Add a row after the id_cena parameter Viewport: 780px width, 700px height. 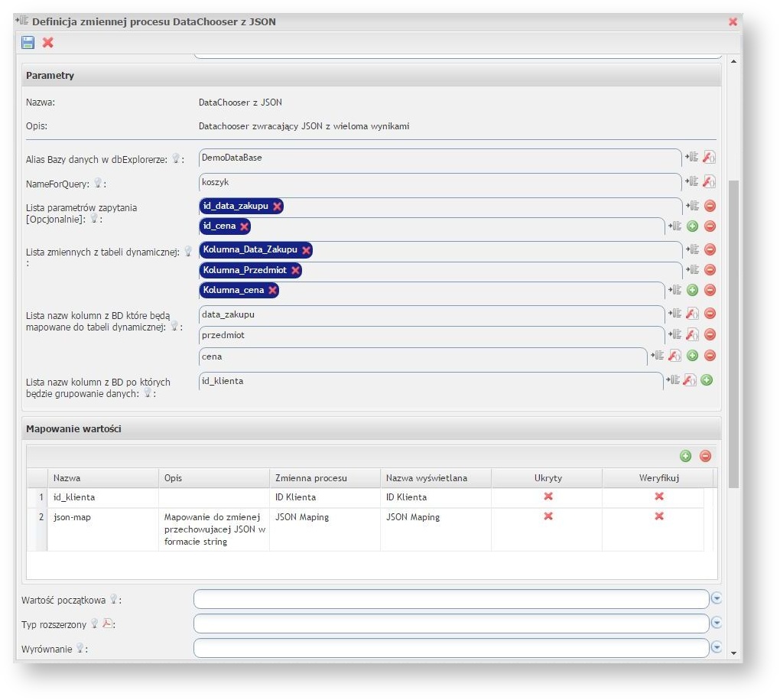click(692, 226)
